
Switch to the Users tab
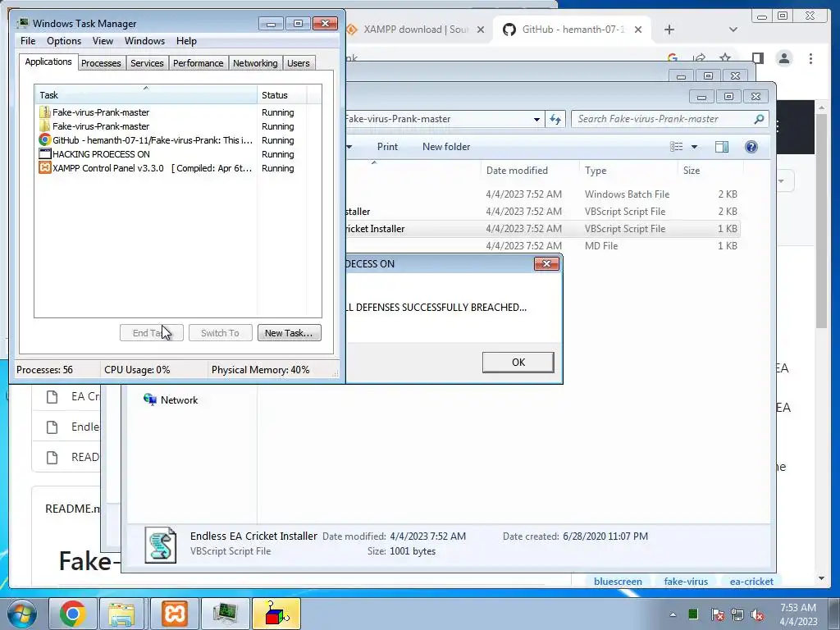(298, 63)
